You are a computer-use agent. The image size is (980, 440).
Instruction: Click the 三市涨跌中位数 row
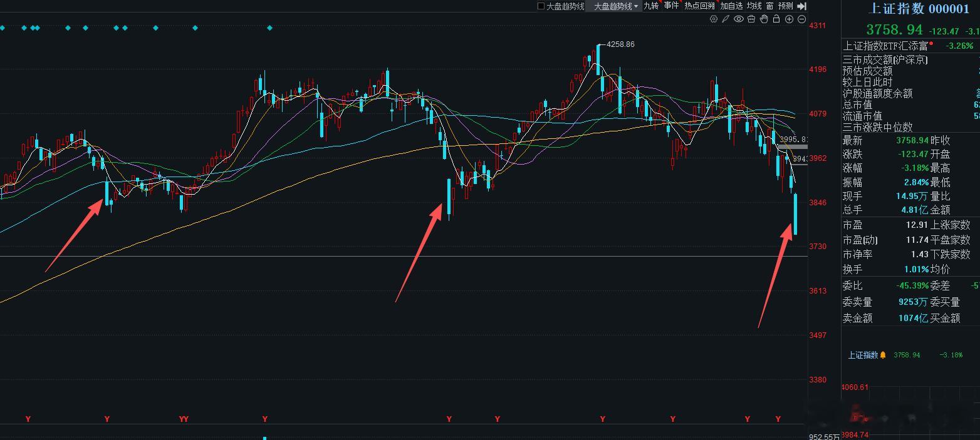910,127
